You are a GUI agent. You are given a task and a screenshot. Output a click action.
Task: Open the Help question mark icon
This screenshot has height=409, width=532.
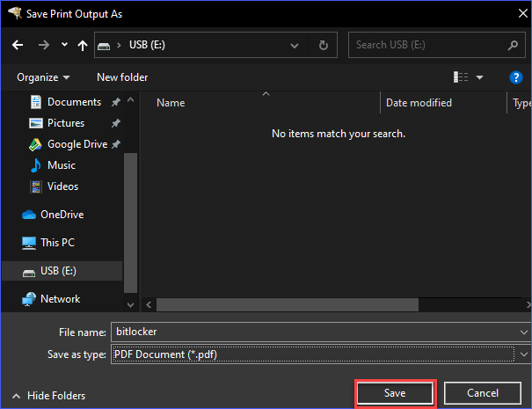pyautogui.click(x=516, y=77)
